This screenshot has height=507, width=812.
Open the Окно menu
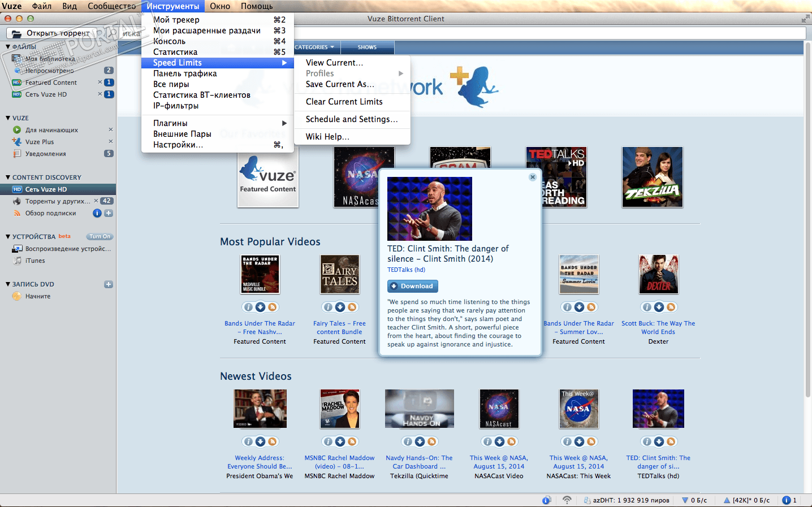pyautogui.click(x=220, y=6)
